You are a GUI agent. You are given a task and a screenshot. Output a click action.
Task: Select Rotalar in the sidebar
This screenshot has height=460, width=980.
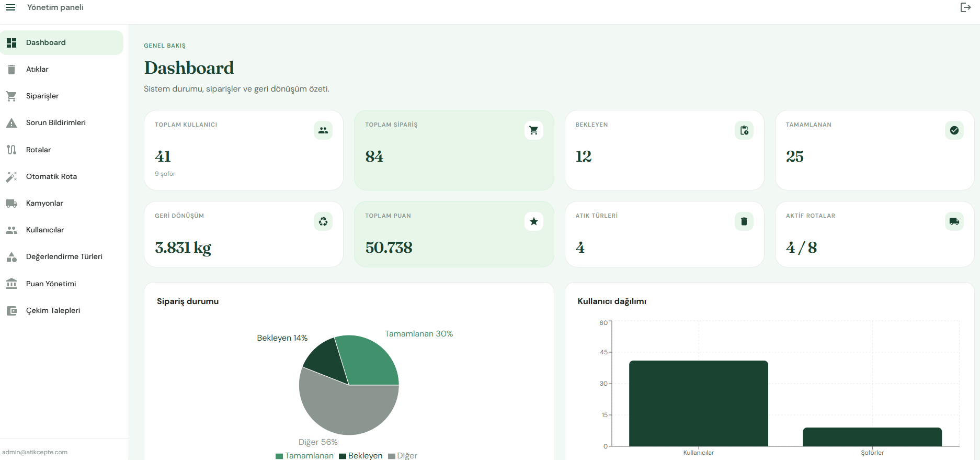click(62, 150)
